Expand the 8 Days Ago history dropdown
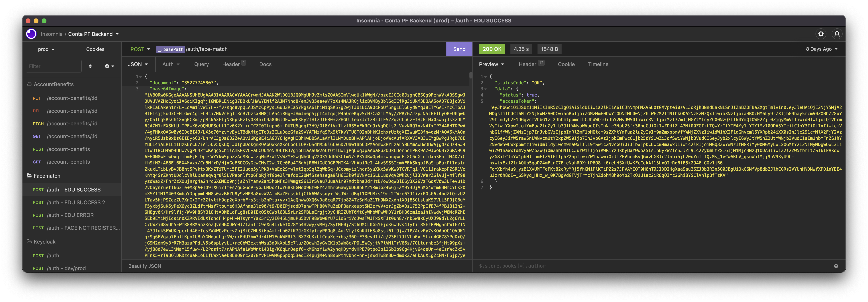 point(821,49)
